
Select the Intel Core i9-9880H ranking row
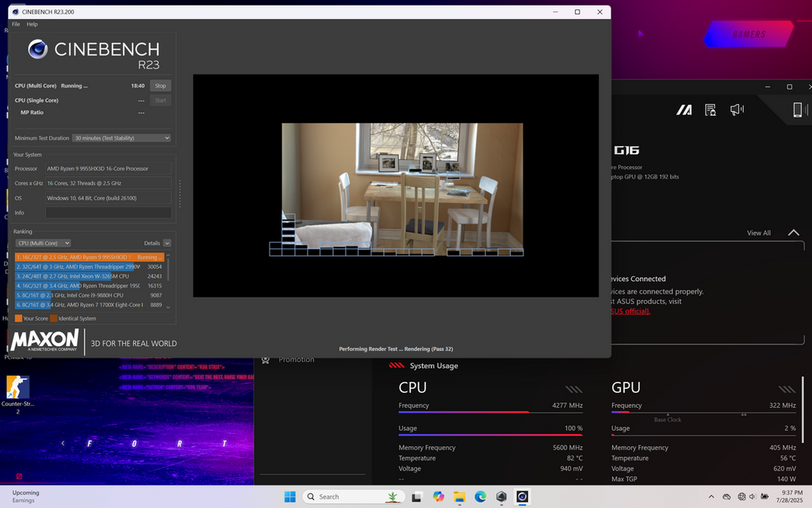click(89, 295)
